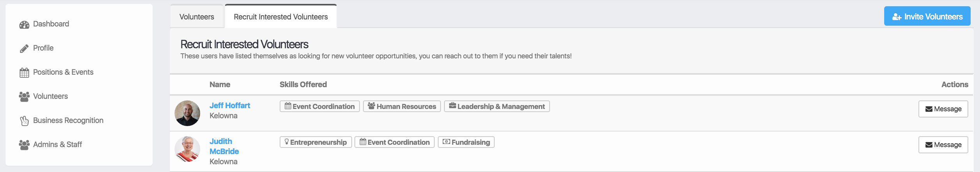Click envelope icon in Jeff Hoffart's Message button
This screenshot has height=172, width=980.
(x=929, y=109)
